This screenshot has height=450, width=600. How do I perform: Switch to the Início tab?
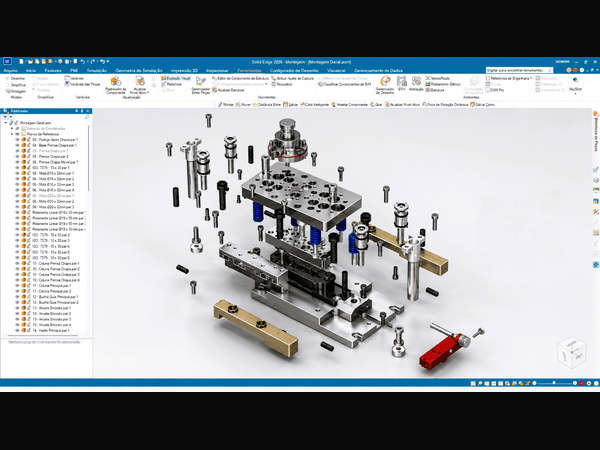(x=31, y=70)
